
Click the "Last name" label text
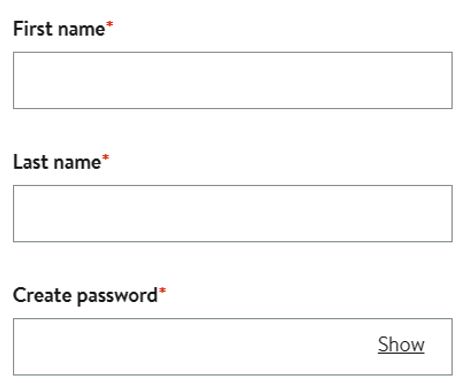[57, 162]
